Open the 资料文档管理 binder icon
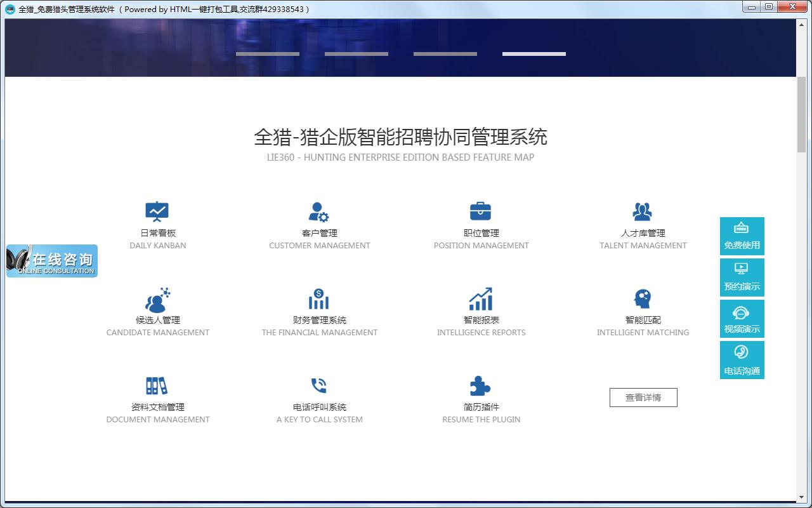812x508 pixels. click(157, 385)
